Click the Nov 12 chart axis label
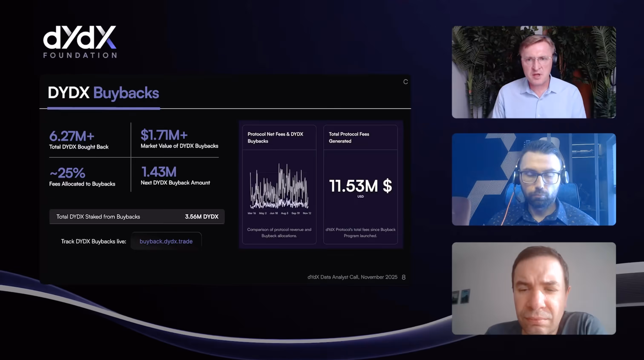This screenshot has height=360, width=644. (x=307, y=213)
